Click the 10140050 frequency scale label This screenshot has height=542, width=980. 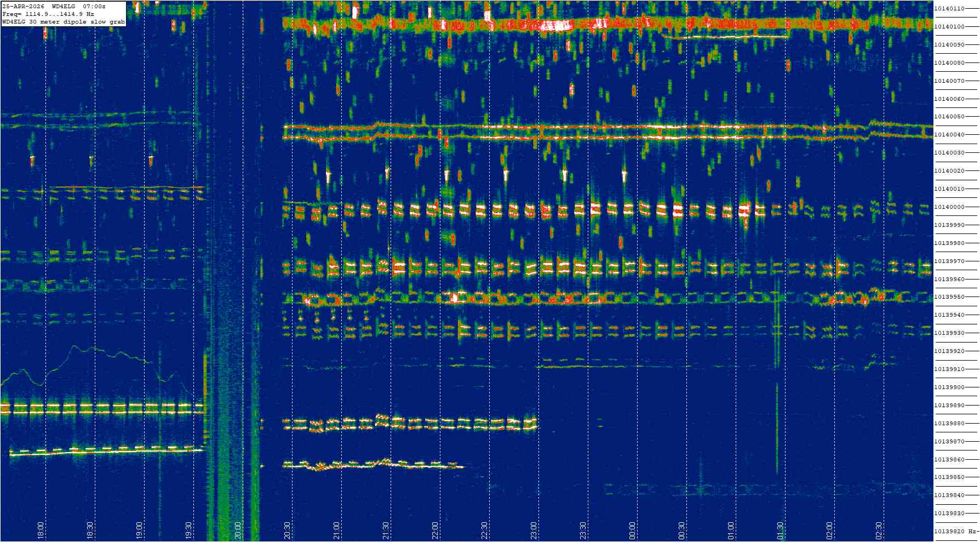(949, 117)
